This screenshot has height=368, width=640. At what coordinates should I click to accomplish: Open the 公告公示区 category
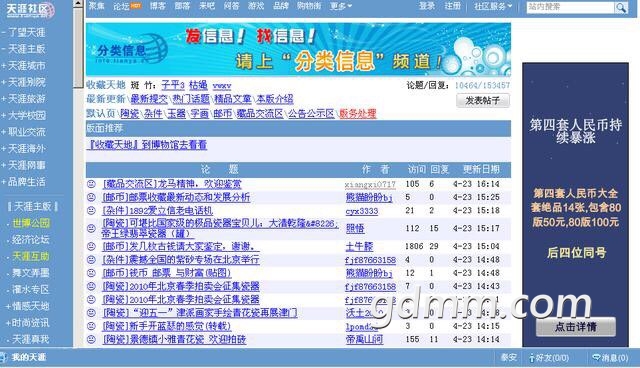click(x=311, y=114)
